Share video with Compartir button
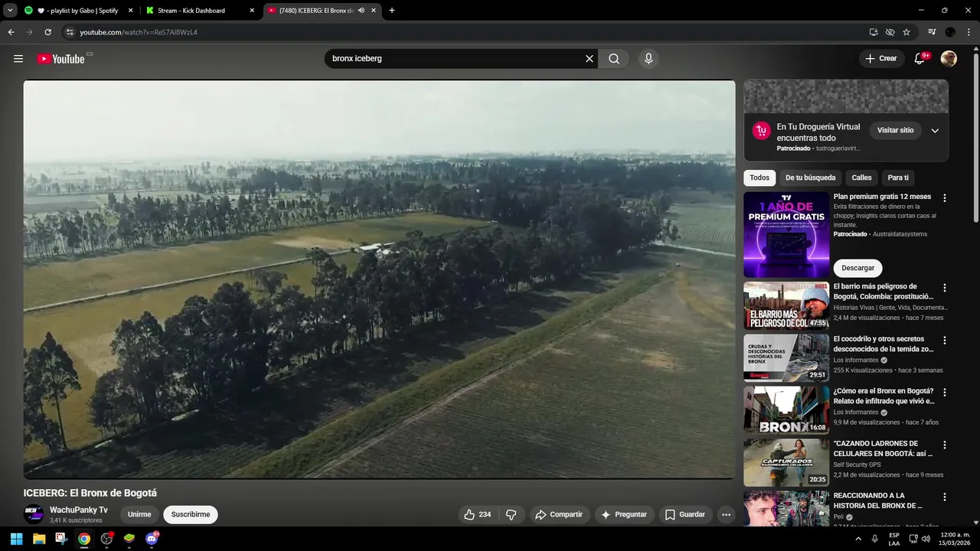This screenshot has width=980, height=551. click(x=558, y=514)
